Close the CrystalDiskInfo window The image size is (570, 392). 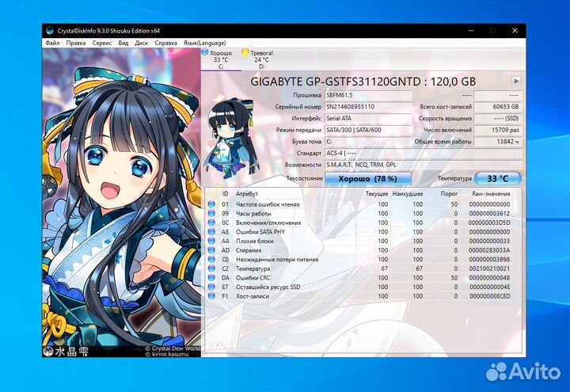tap(515, 31)
